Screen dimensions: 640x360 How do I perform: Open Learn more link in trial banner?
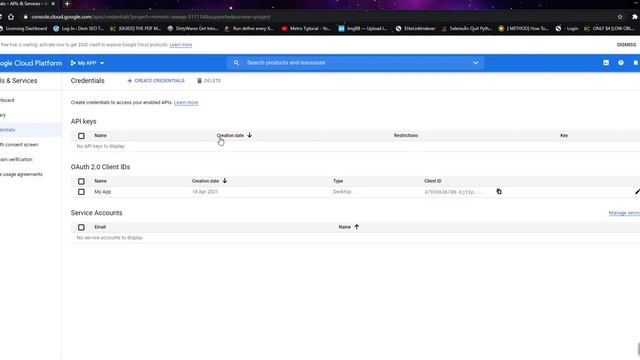(181, 44)
